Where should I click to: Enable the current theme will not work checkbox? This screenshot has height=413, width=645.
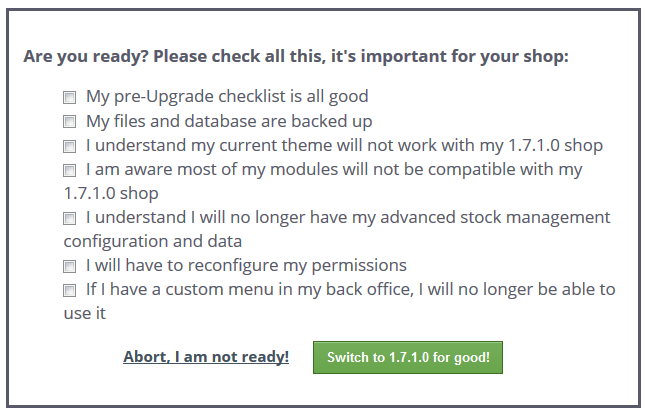[70, 146]
